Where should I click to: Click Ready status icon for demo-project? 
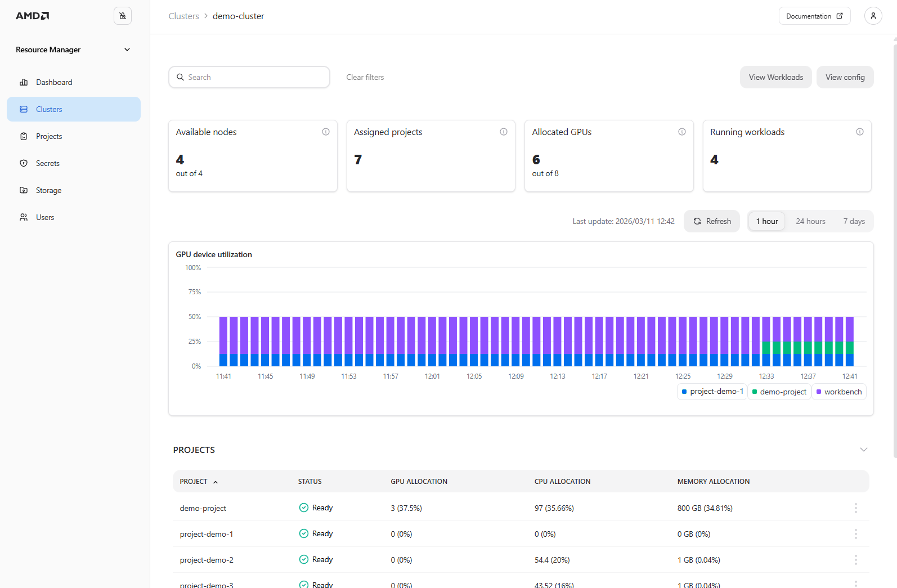304,508
